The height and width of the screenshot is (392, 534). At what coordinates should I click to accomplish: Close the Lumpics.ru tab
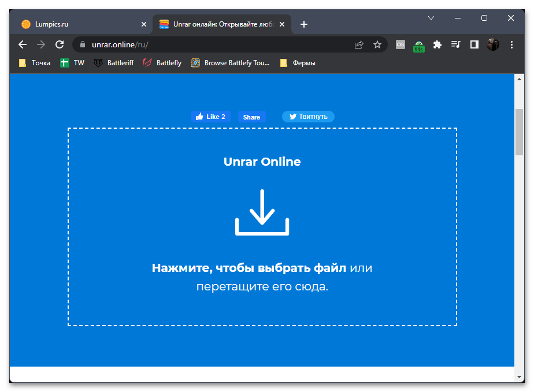(x=144, y=24)
